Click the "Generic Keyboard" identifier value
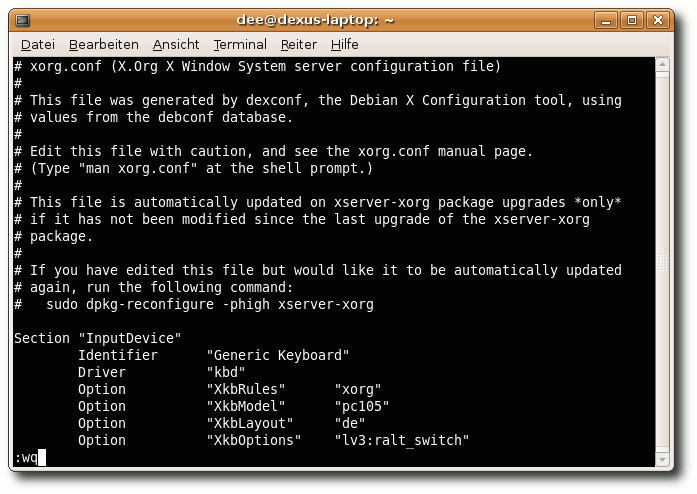This screenshot has width=697, height=494. coord(278,355)
